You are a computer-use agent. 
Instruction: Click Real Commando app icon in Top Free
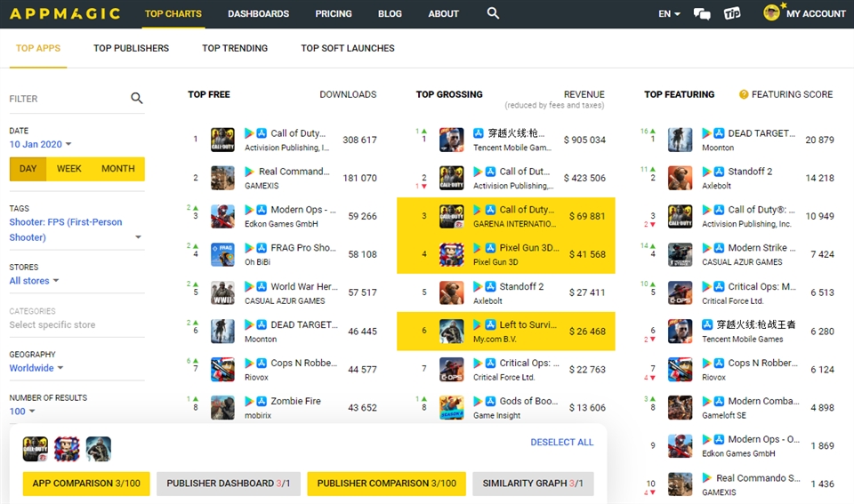pos(222,178)
